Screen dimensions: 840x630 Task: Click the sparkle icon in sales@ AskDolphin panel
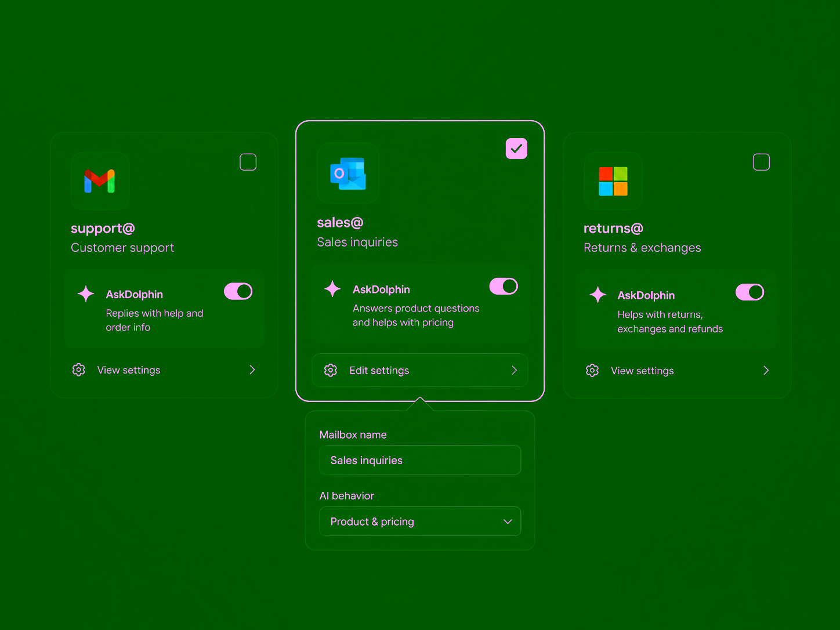tap(332, 288)
